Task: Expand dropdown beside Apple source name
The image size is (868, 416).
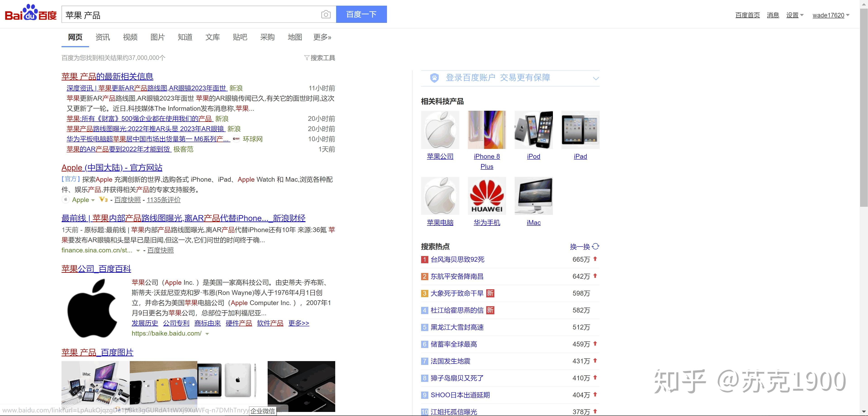Action: (x=93, y=200)
